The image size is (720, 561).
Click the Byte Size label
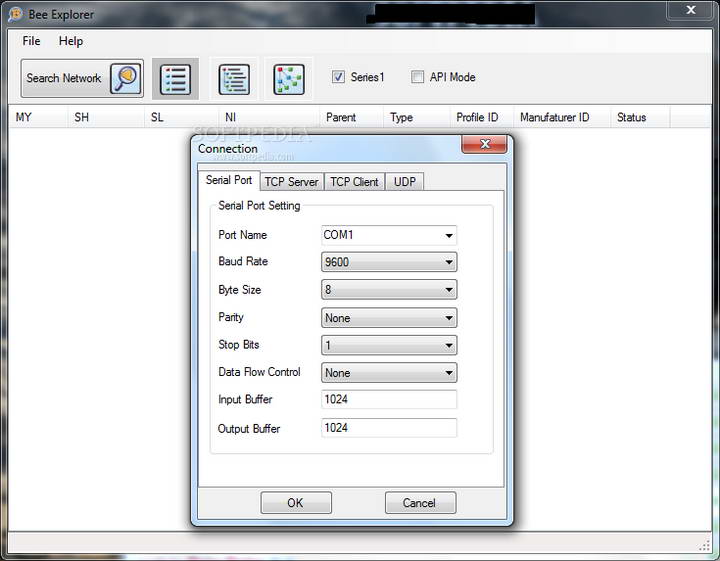240,290
